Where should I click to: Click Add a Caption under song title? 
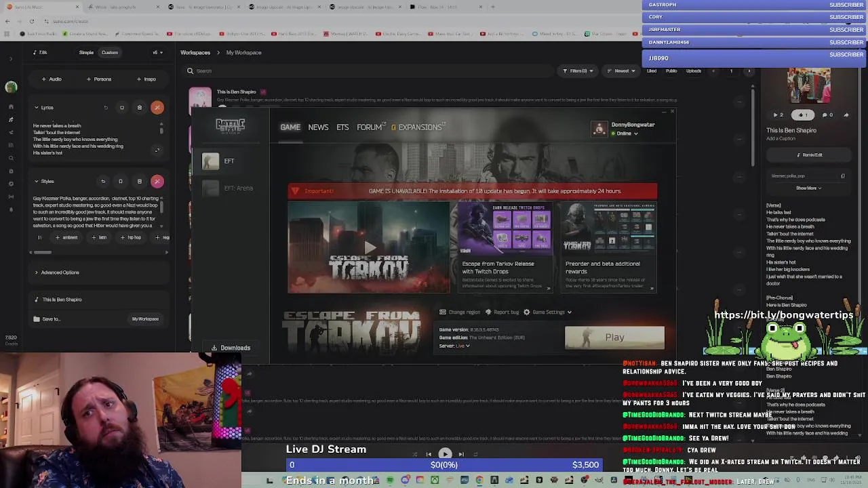coord(781,139)
